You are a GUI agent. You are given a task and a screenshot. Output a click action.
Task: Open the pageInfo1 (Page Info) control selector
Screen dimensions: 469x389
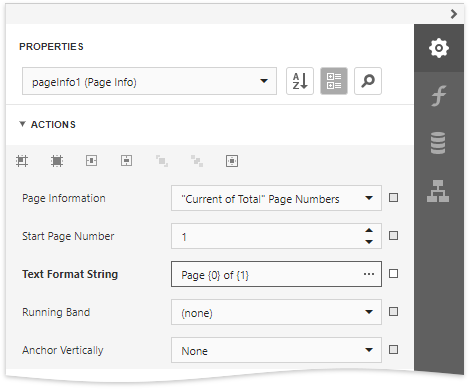tap(149, 81)
